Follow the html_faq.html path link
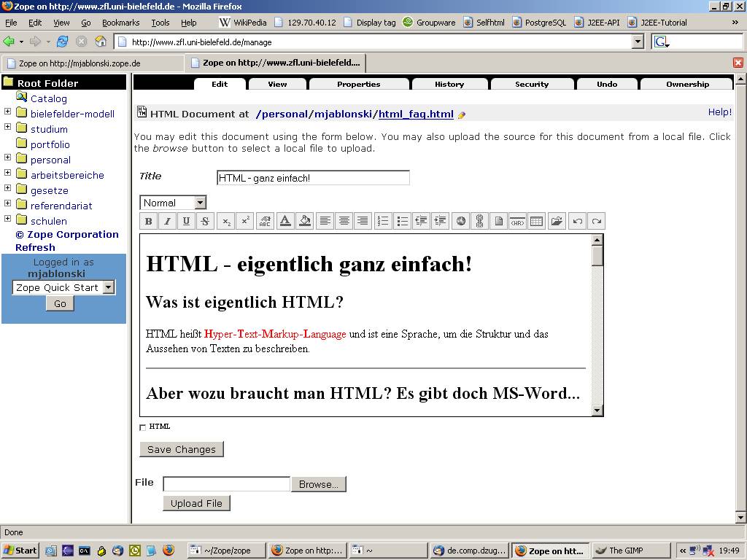 point(416,114)
